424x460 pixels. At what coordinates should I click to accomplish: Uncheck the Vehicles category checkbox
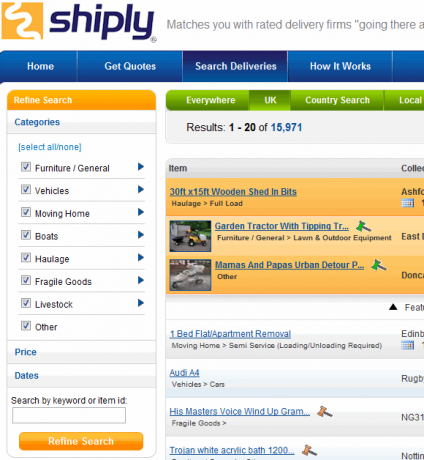26,189
